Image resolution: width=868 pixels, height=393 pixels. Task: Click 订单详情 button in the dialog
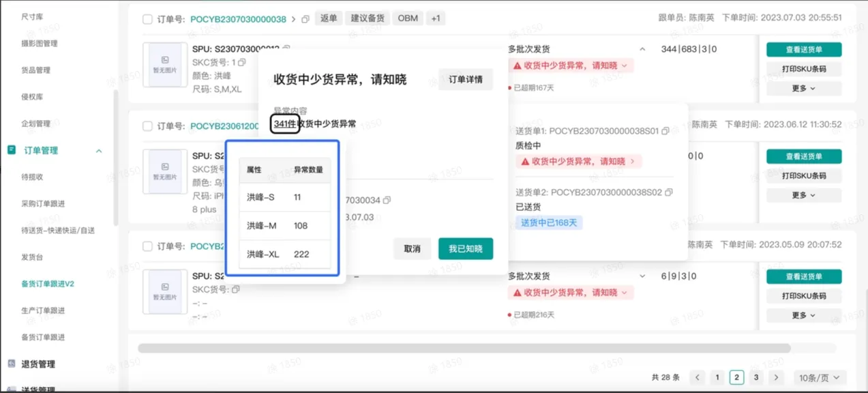pyautogui.click(x=466, y=80)
